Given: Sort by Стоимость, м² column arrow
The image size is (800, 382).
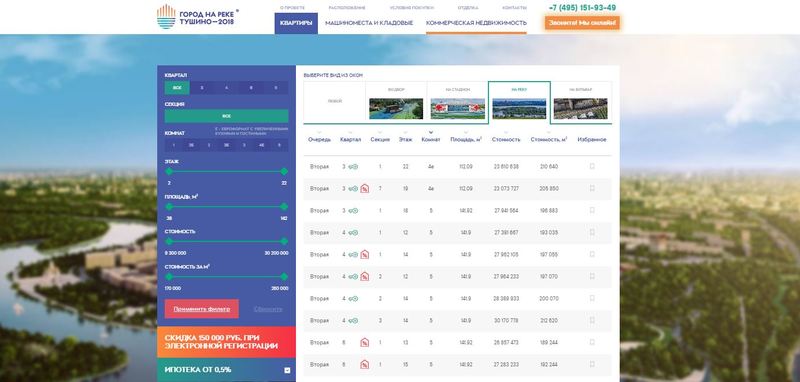Looking at the screenshot, I should click(548, 133).
